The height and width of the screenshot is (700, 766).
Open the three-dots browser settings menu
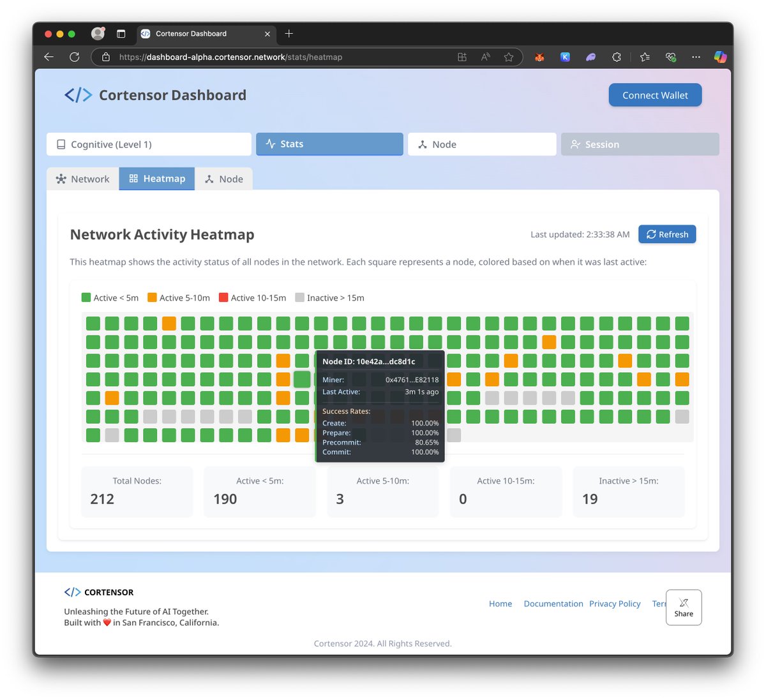coord(696,57)
